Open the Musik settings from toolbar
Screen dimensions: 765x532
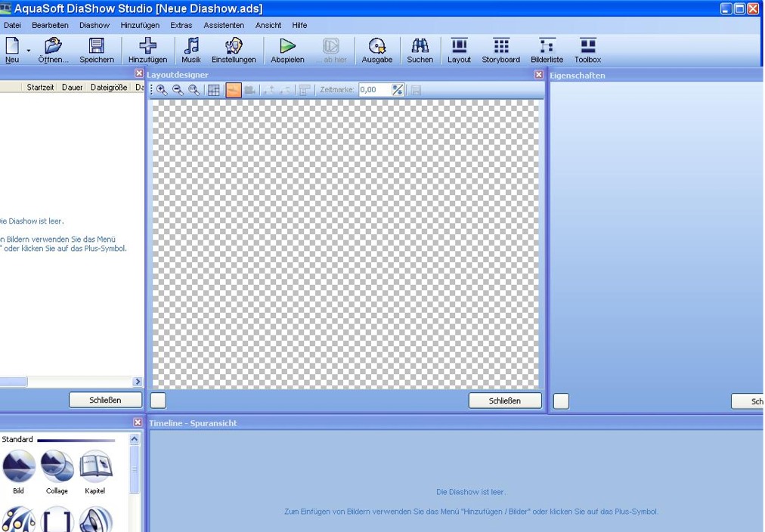[191, 46]
